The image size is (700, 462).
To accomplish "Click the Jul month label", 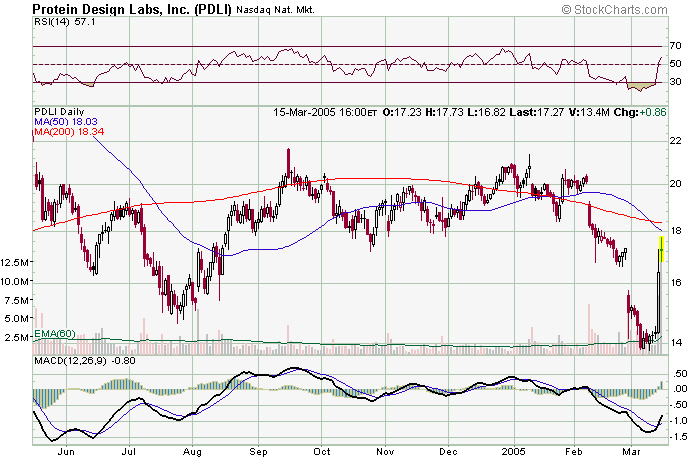I will click(x=129, y=452).
